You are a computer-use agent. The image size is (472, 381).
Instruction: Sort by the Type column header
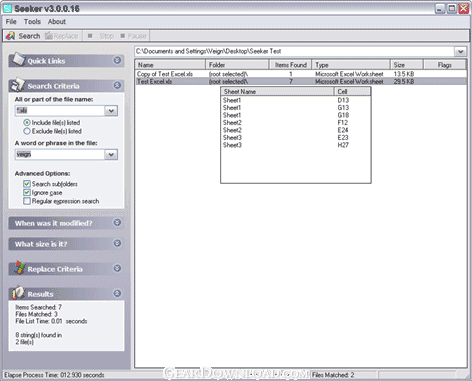351,65
